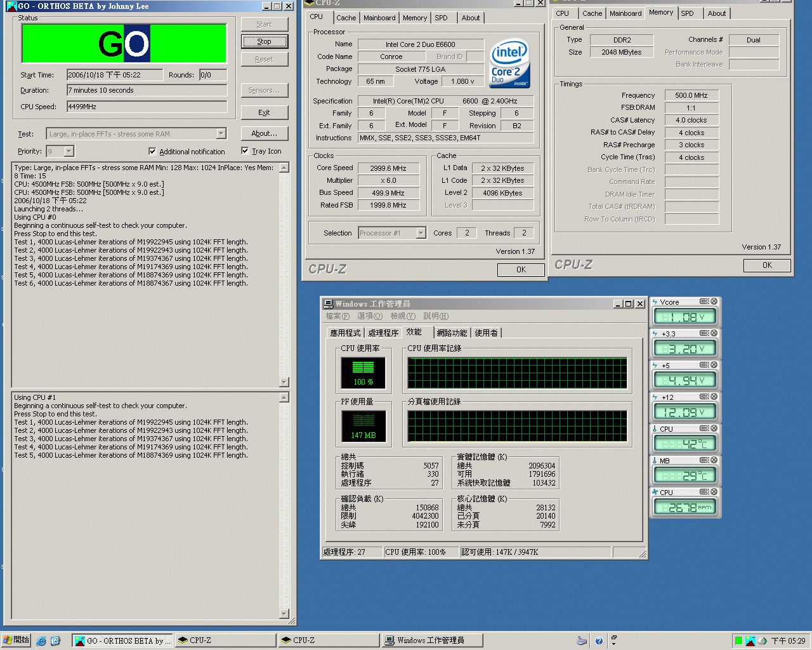812x650 pixels.
Task: Click the Stop button in ORTHOS
Action: 265,41
